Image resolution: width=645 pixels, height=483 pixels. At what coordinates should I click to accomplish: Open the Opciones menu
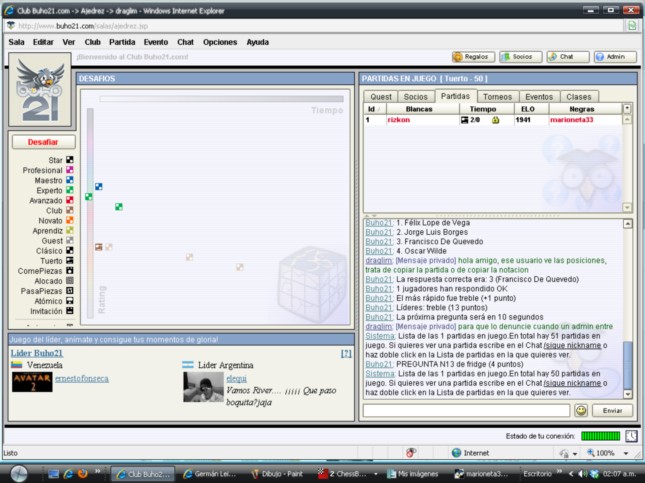(220, 42)
